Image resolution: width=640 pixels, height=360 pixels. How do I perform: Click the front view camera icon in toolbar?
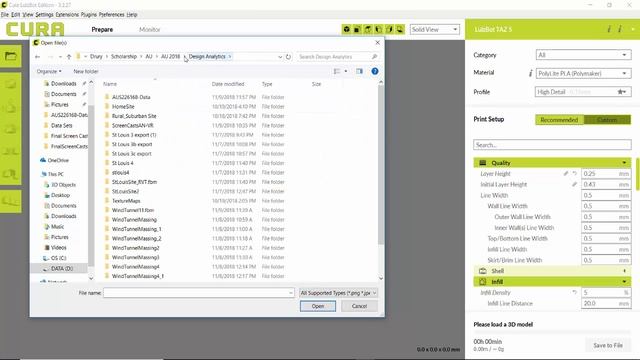click(357, 29)
